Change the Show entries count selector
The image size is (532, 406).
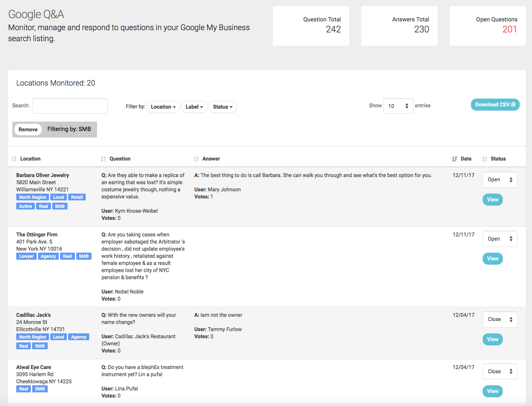click(x=398, y=106)
